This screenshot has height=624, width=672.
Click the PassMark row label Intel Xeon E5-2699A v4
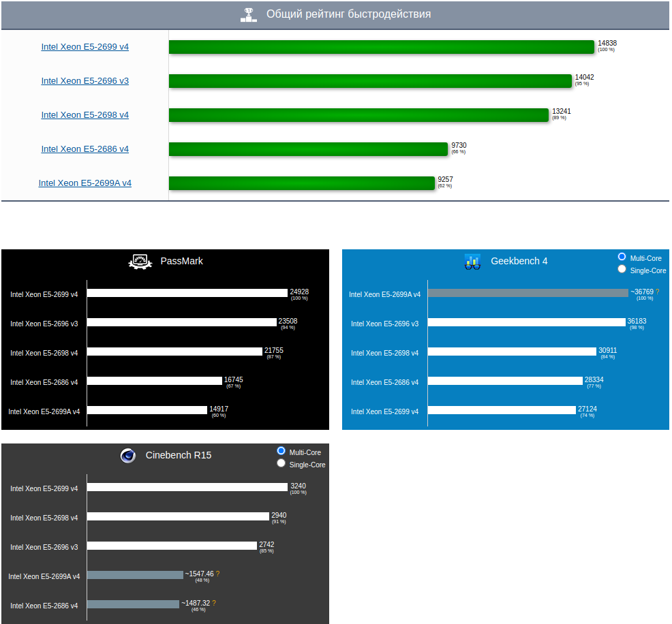(44, 411)
